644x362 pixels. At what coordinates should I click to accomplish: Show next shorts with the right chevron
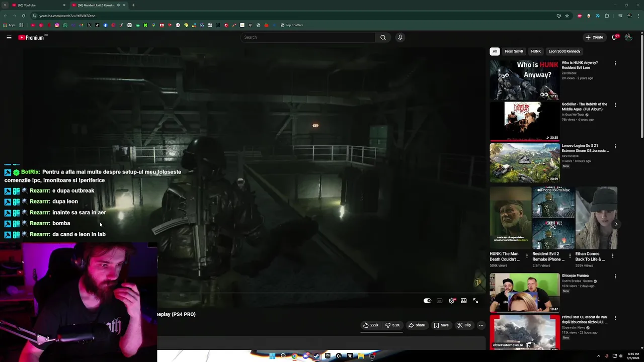pos(616,225)
